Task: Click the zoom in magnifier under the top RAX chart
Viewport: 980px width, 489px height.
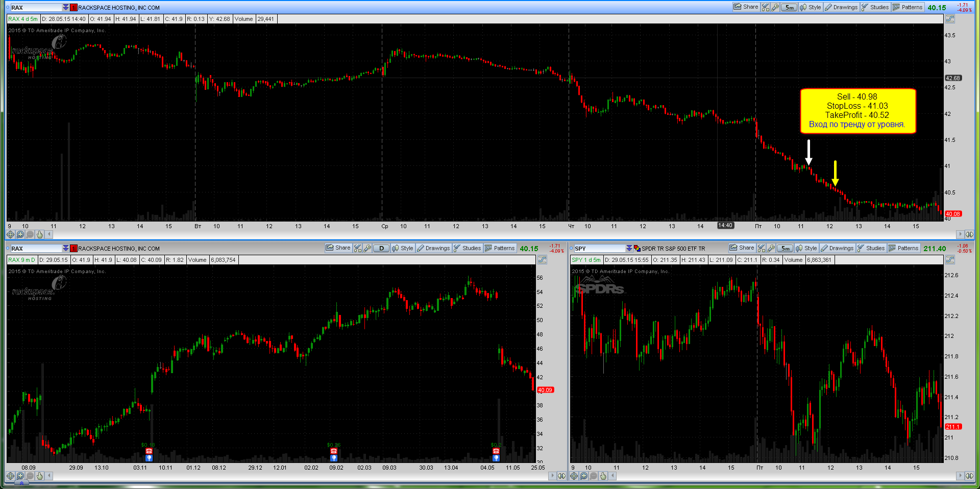Action: click(20, 234)
